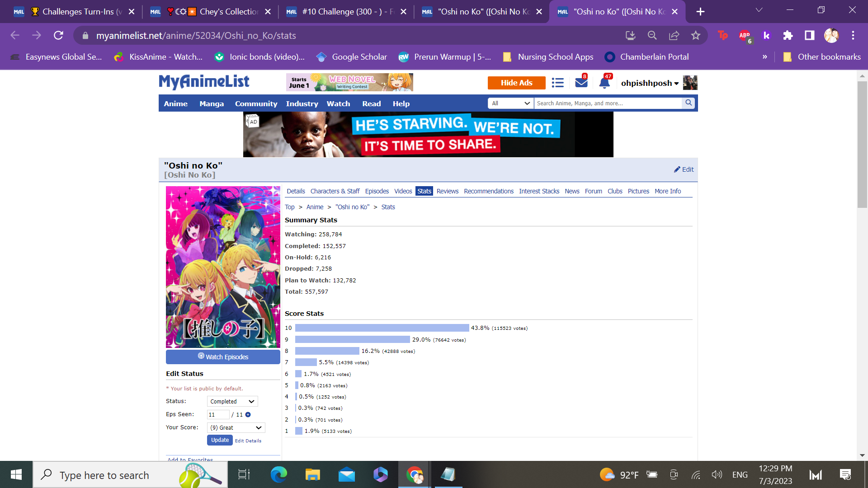
Task: Click the Search Anime, Manga input field
Action: point(607,103)
